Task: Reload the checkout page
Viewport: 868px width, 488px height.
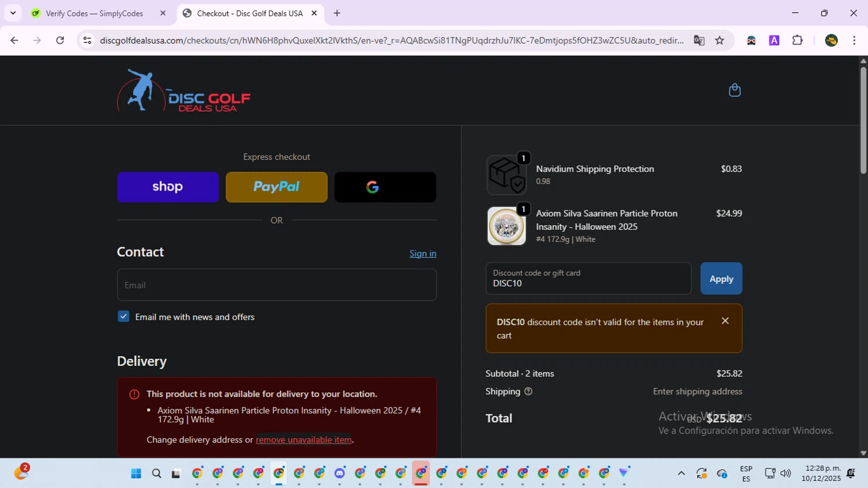Action: [x=60, y=41]
